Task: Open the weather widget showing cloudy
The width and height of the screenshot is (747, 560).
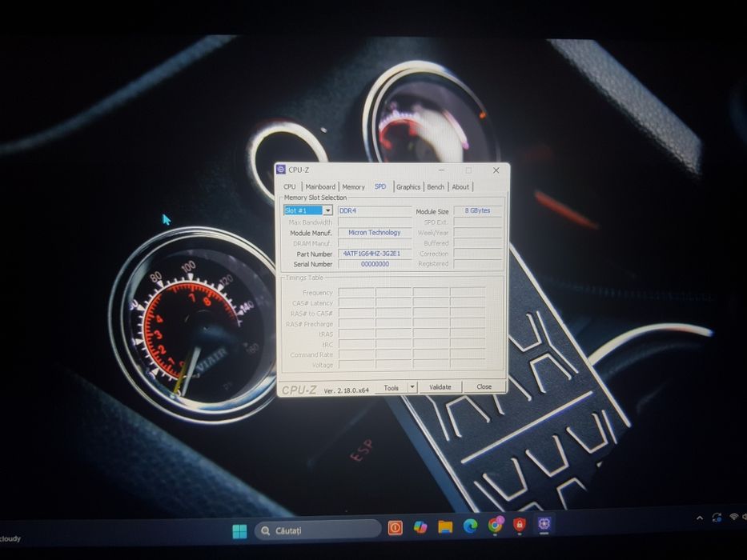Action: pyautogui.click(x=10, y=539)
